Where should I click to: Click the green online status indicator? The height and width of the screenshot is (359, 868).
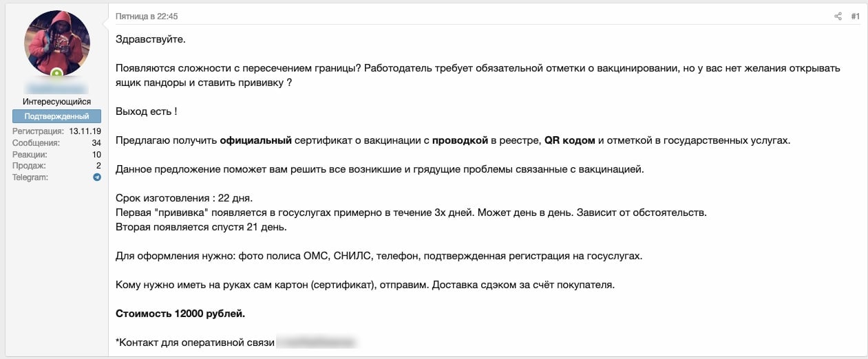point(57,73)
